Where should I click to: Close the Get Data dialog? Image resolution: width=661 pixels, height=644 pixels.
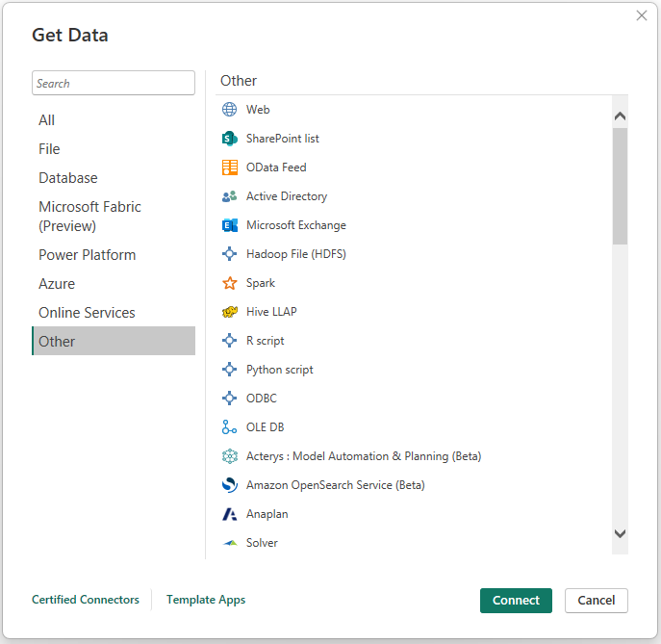pos(642,15)
